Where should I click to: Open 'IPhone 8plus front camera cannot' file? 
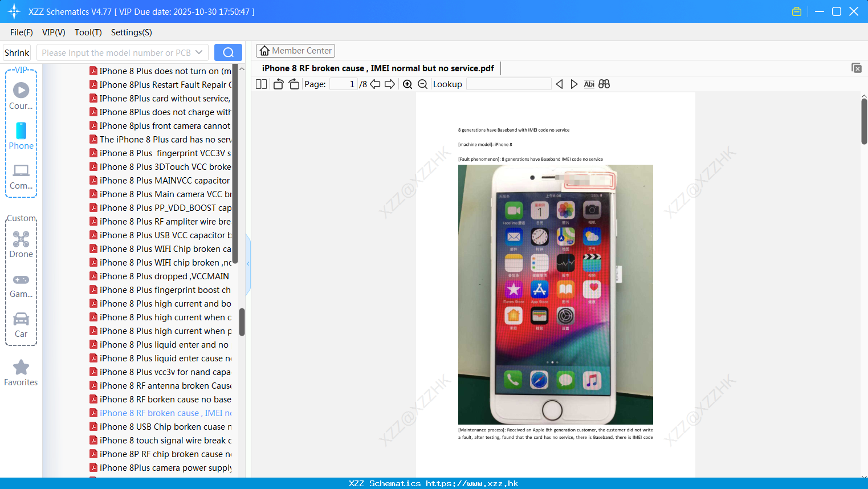160,126
